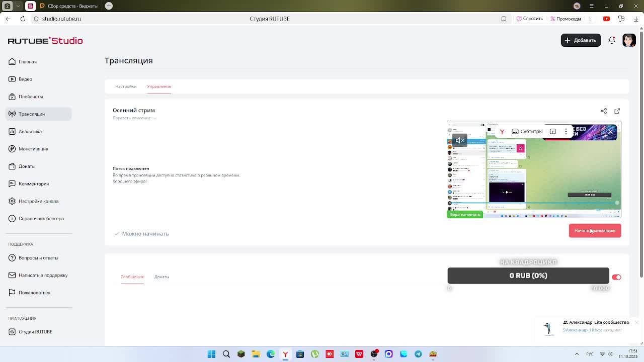This screenshot has height=362, width=644.
Task: Expand Показать описание under stream title
Action: 134,118
